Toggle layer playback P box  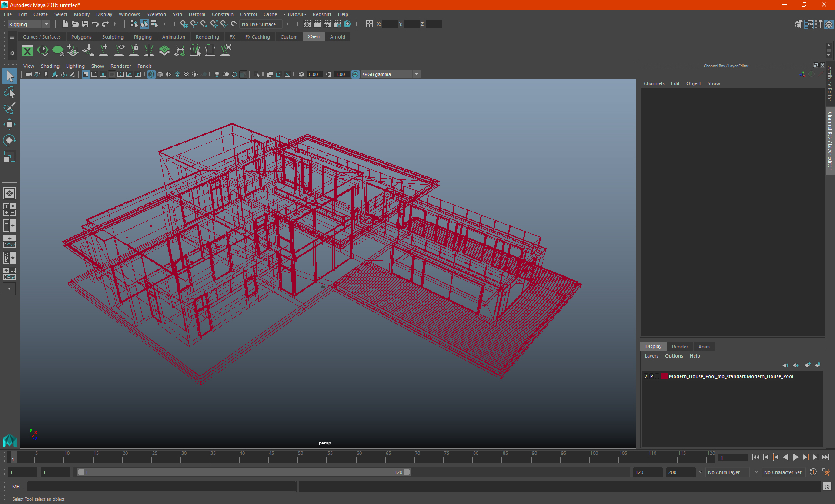[x=651, y=377]
